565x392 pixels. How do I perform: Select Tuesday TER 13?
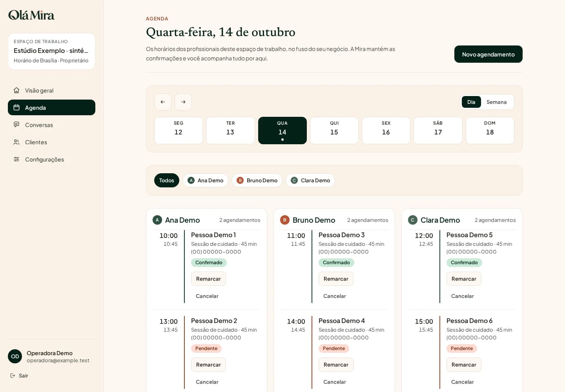(230, 131)
